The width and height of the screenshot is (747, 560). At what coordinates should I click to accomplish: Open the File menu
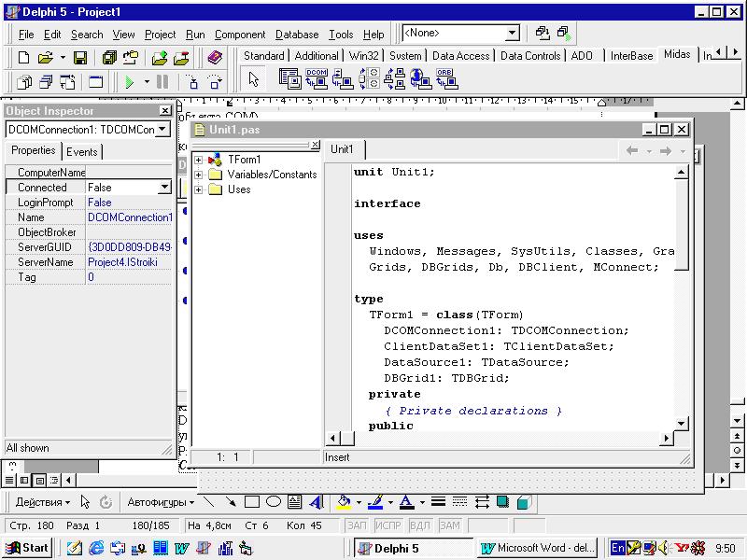click(x=26, y=35)
